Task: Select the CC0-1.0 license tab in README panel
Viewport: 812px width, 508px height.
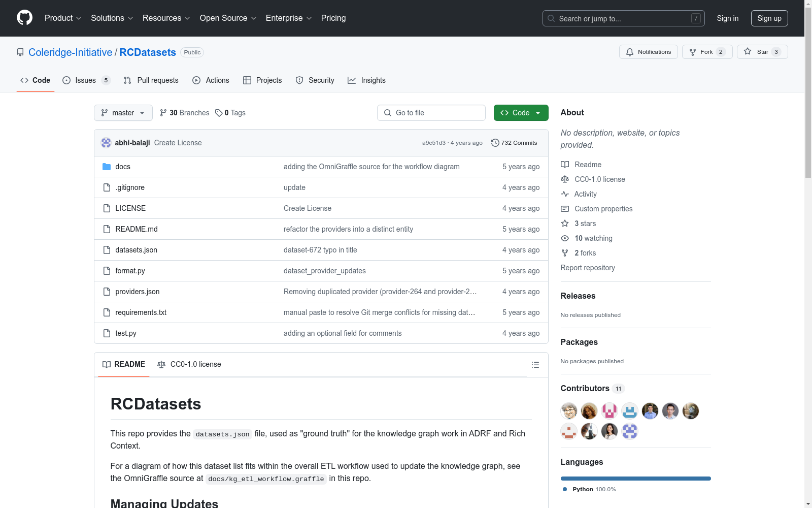Action: [189, 364]
